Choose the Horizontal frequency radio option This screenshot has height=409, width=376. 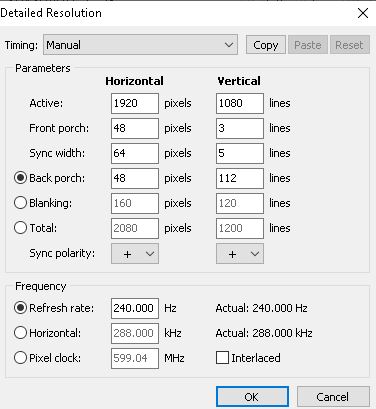(x=20, y=333)
